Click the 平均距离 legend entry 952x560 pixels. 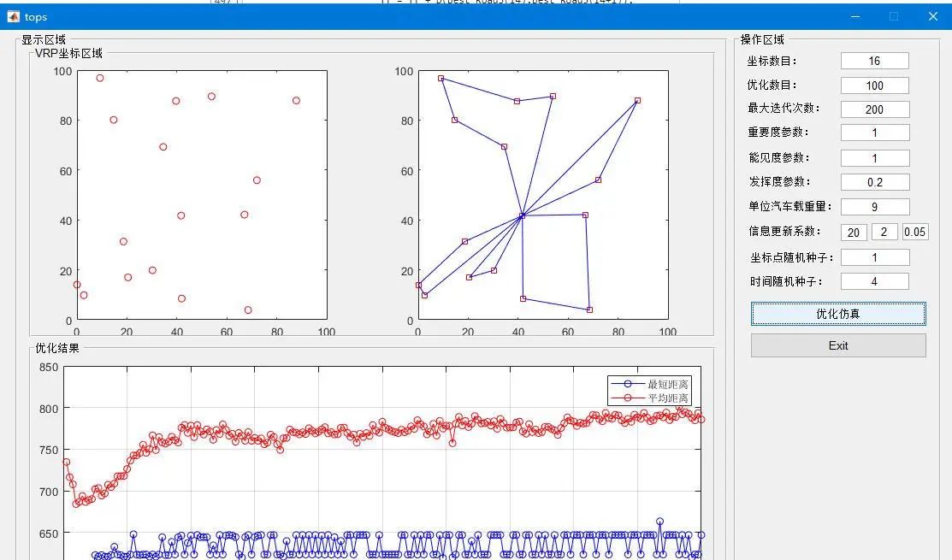(649, 398)
